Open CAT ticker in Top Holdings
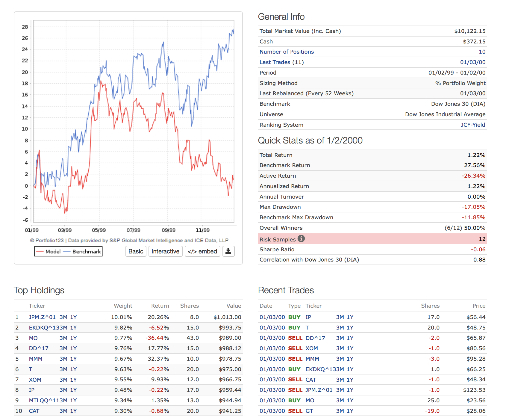509x420 pixels. click(34, 411)
